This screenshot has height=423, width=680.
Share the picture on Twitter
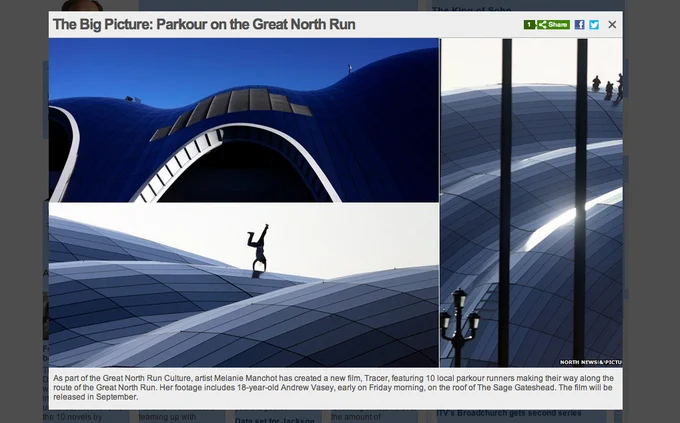[x=594, y=25]
